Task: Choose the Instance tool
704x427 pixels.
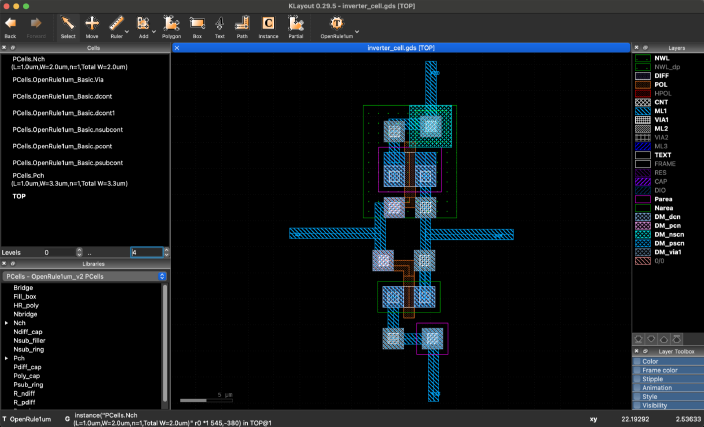Action: 268,27
